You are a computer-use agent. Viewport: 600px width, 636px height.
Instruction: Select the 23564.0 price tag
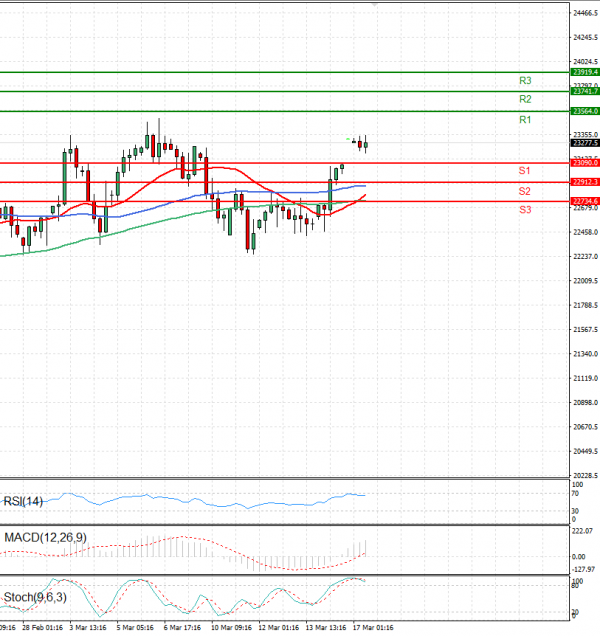click(x=585, y=111)
